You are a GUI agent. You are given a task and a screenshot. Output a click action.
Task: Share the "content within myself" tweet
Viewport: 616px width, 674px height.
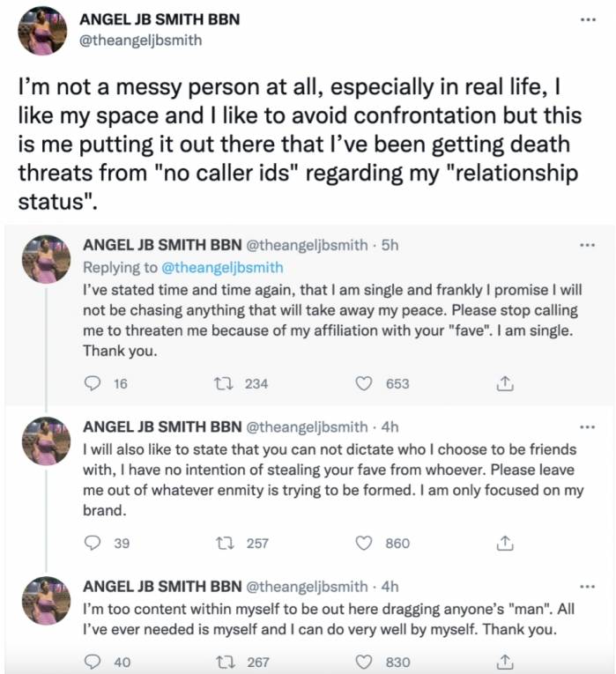[505, 662]
